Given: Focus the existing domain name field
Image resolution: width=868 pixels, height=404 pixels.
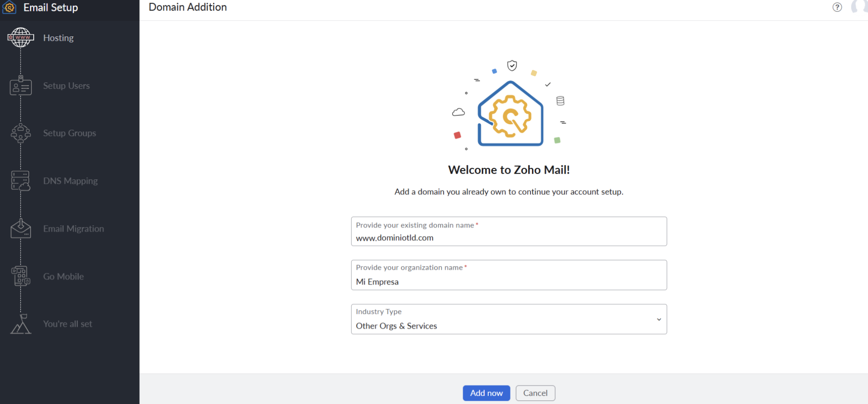Looking at the screenshot, I should point(508,237).
